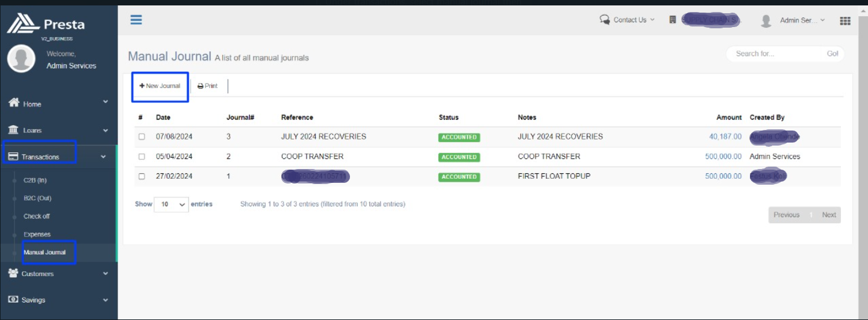Open the 40,187.00 amount link
The width and height of the screenshot is (868, 320).
click(x=725, y=137)
